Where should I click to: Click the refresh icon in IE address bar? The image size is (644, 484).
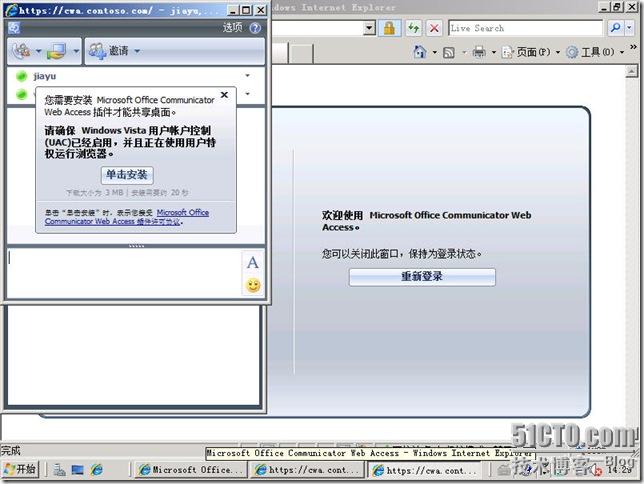point(414,28)
